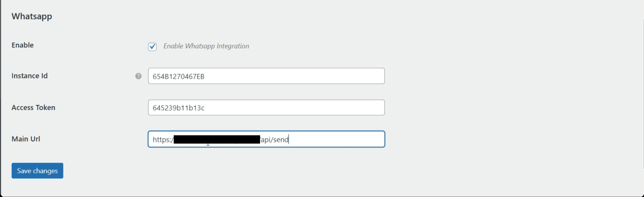This screenshot has width=644, height=197.
Task: Click the 654B1270467EB value text
Action: click(178, 77)
